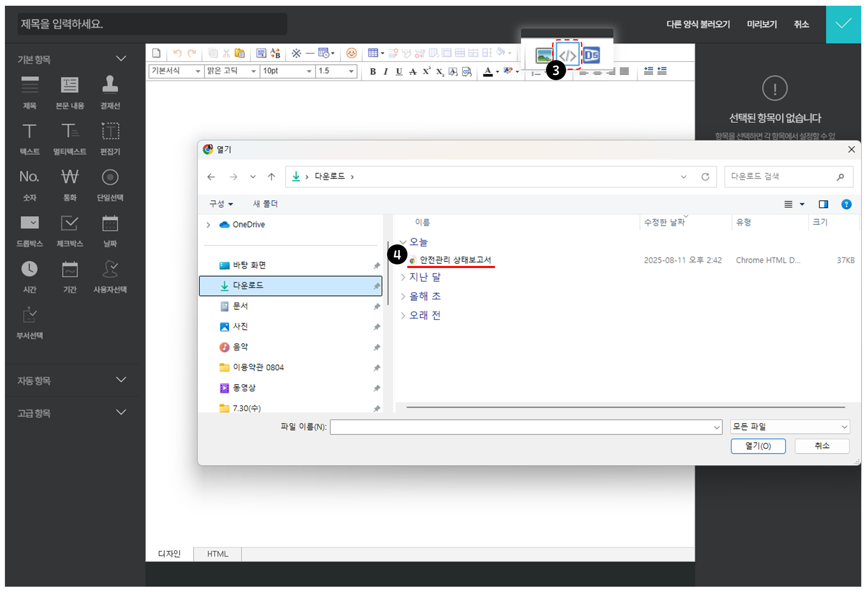Screen dimensions: 868x592
Task: Click the insert image toolbar icon
Action: 544,55
